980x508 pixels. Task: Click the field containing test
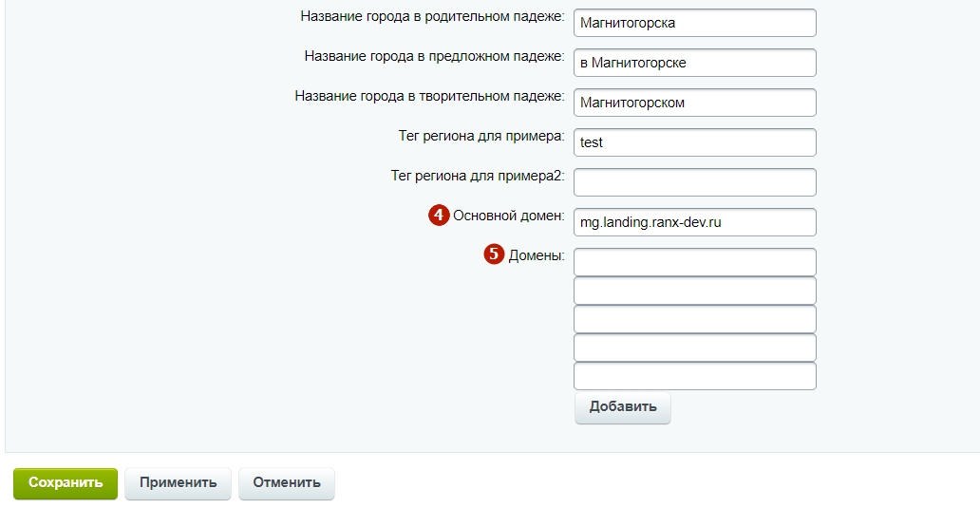point(695,142)
